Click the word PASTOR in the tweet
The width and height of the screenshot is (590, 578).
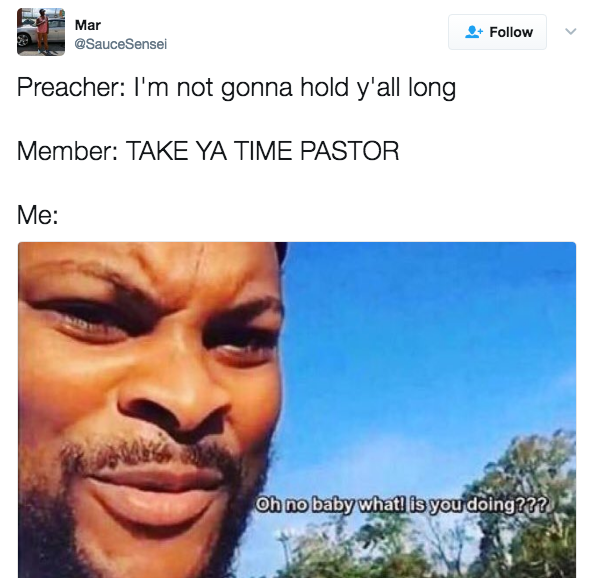349,151
